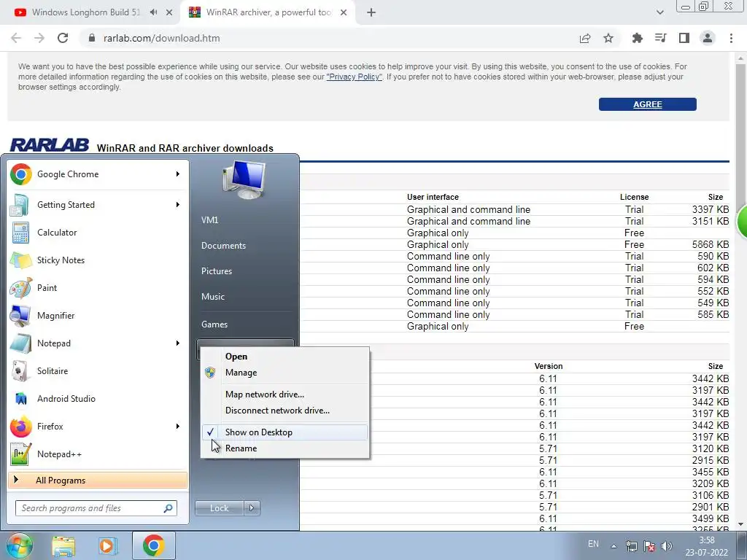Viewport: 747px width, 560px height.
Task: Expand Getting Started jump list arrow
Action: click(x=178, y=205)
